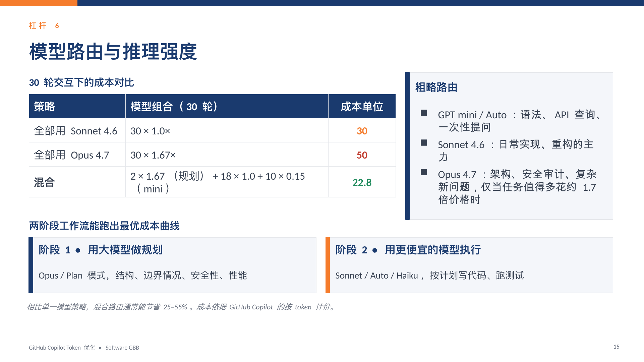
Task: Click the subtitle 30 轮交互下的成本对比
Action: [x=81, y=82]
